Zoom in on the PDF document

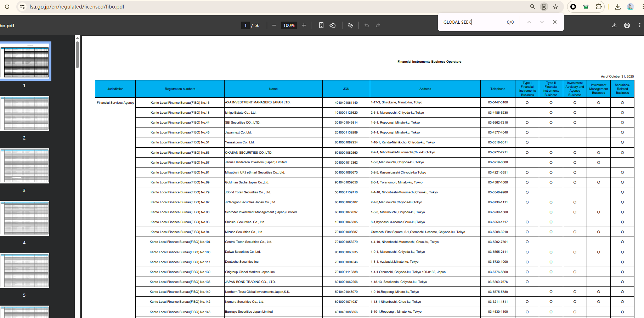[304, 25]
